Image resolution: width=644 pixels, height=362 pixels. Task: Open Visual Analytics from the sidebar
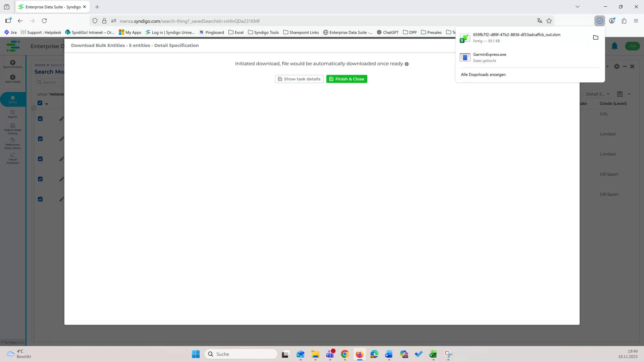[12, 159]
